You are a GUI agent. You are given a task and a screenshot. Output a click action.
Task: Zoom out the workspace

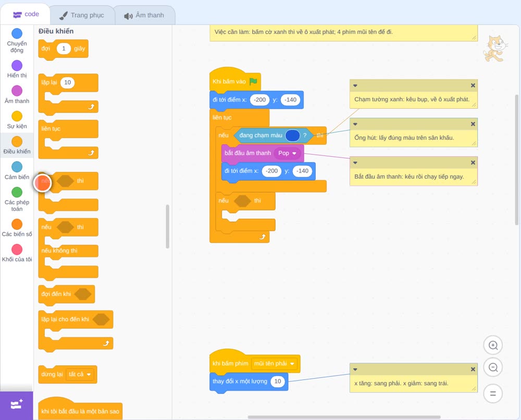[x=493, y=367]
